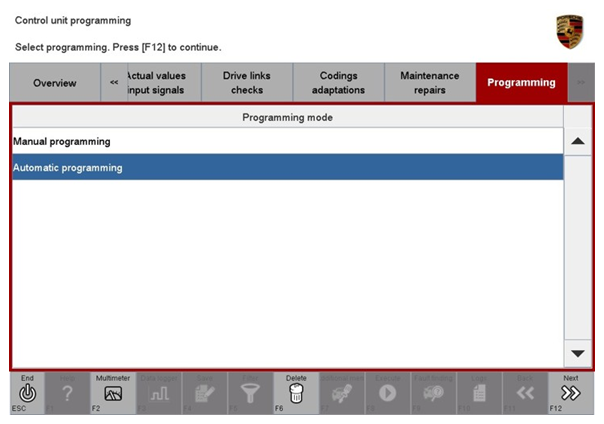Switch to the Overview tab

pyautogui.click(x=54, y=83)
